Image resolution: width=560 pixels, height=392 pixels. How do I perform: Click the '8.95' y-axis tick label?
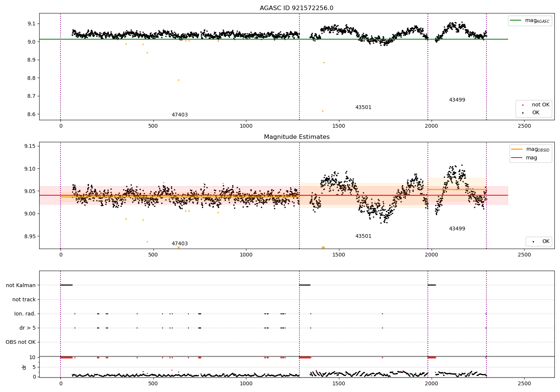click(30, 236)
